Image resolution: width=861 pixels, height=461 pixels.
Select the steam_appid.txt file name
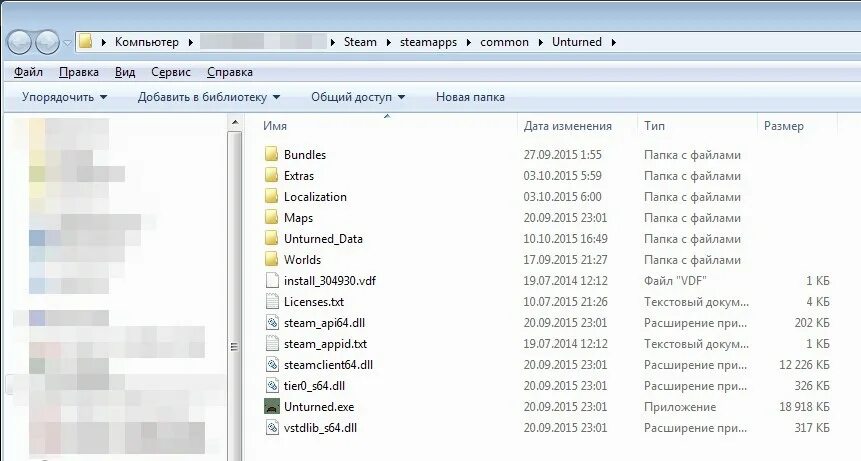click(x=325, y=344)
